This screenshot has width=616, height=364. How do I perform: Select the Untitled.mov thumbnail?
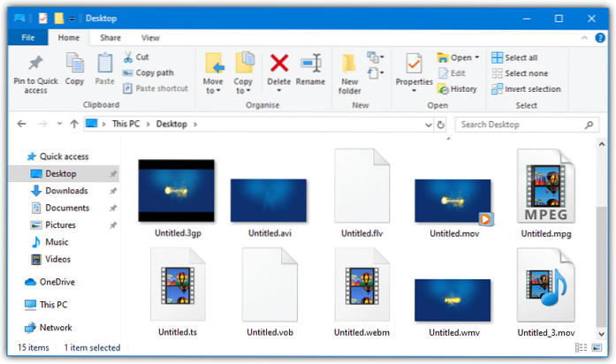[453, 201]
